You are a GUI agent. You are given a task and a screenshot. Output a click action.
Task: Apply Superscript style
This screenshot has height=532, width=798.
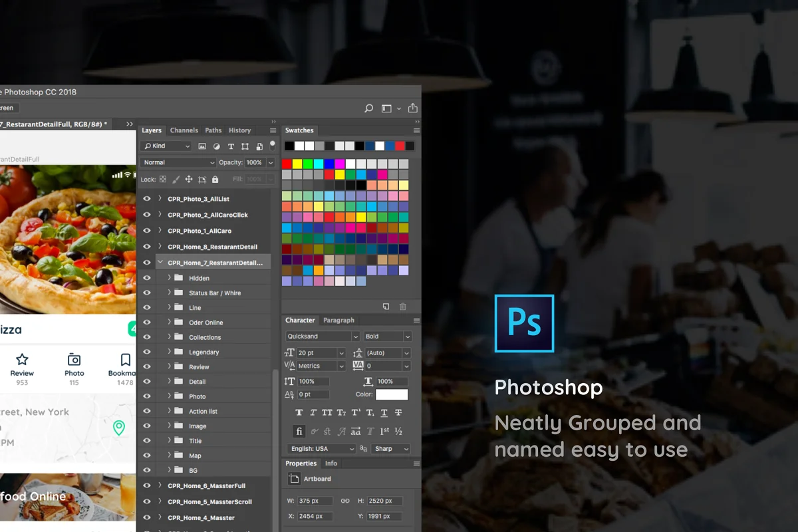[356, 413]
